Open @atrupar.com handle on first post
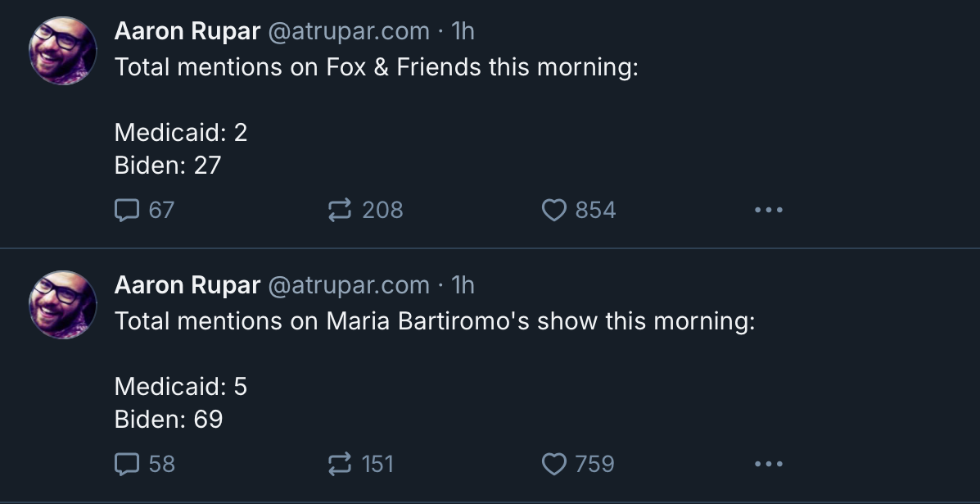Image resolution: width=980 pixels, height=504 pixels. pyautogui.click(x=349, y=31)
